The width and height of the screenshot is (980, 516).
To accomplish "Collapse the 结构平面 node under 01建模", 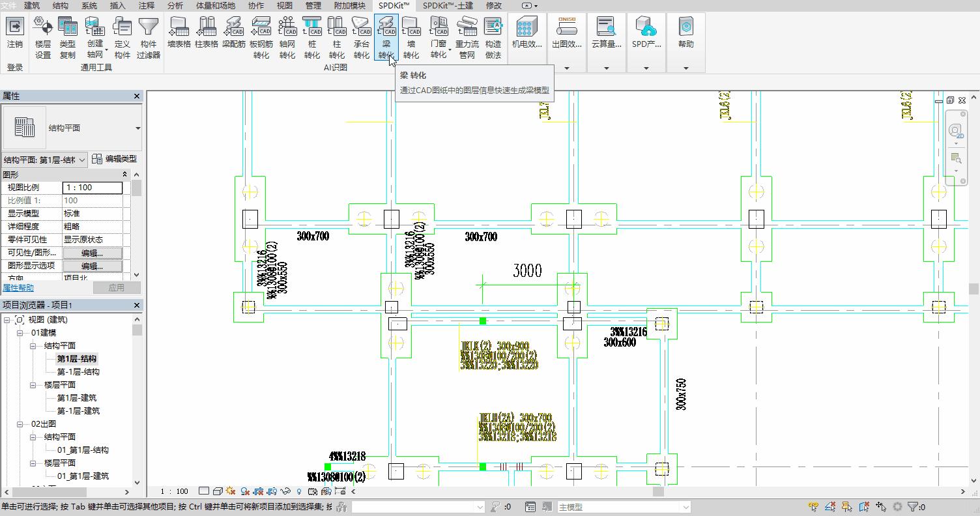I will 33,346.
